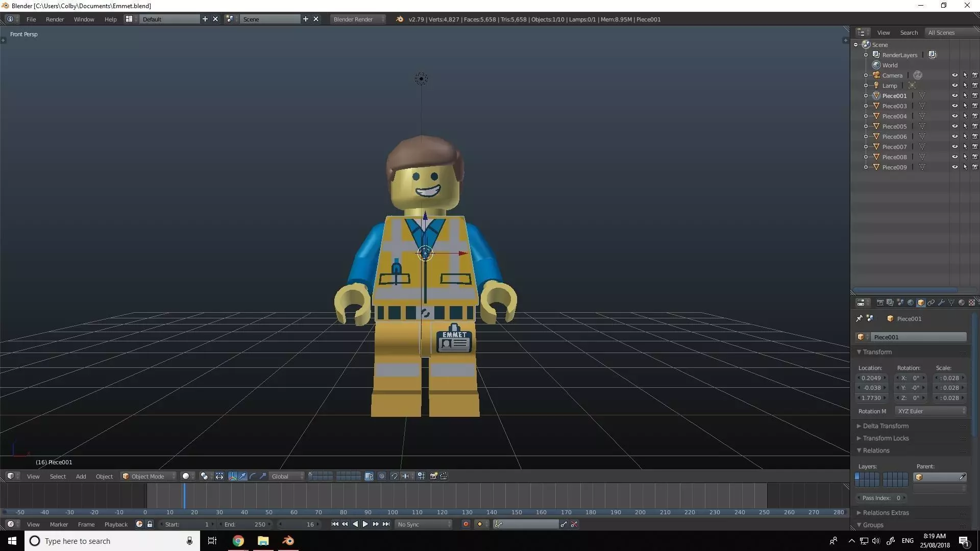Open the World properties tab
Screen dimensions: 980x551
(911, 303)
